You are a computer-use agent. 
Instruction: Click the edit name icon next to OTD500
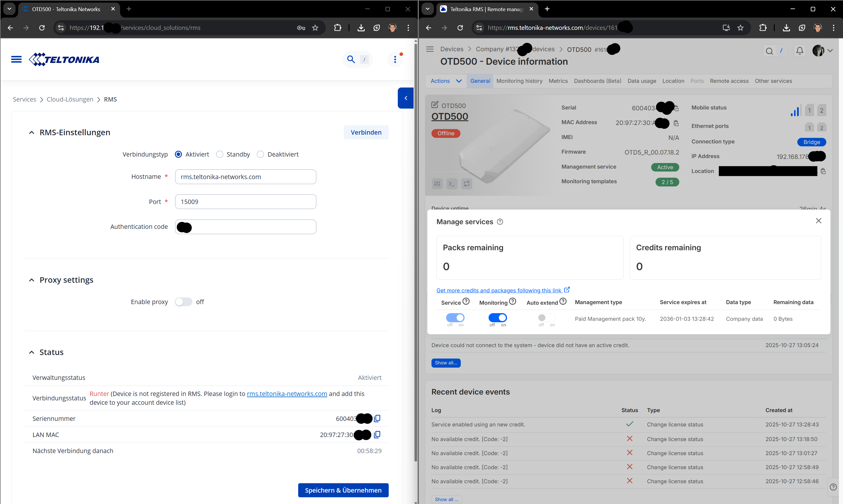tap(435, 105)
